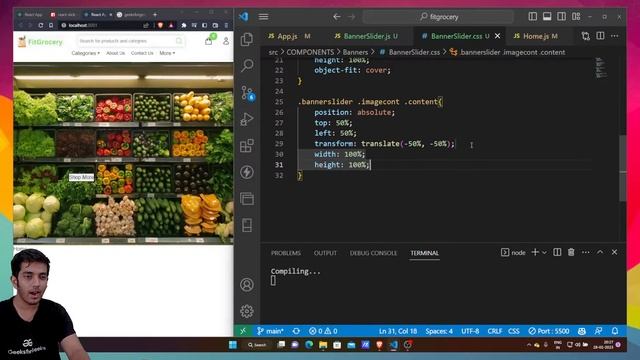Change the UTF-8 encoding in the status bar

pos(470,331)
